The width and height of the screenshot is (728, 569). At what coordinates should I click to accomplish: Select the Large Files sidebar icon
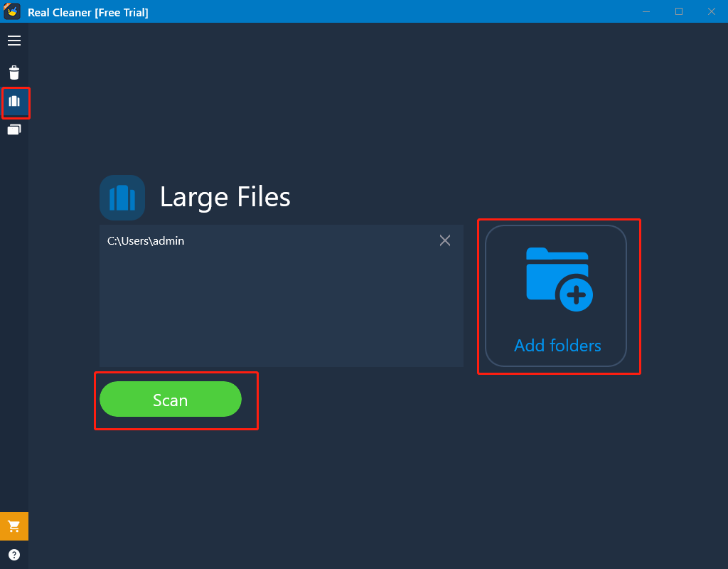point(14,101)
